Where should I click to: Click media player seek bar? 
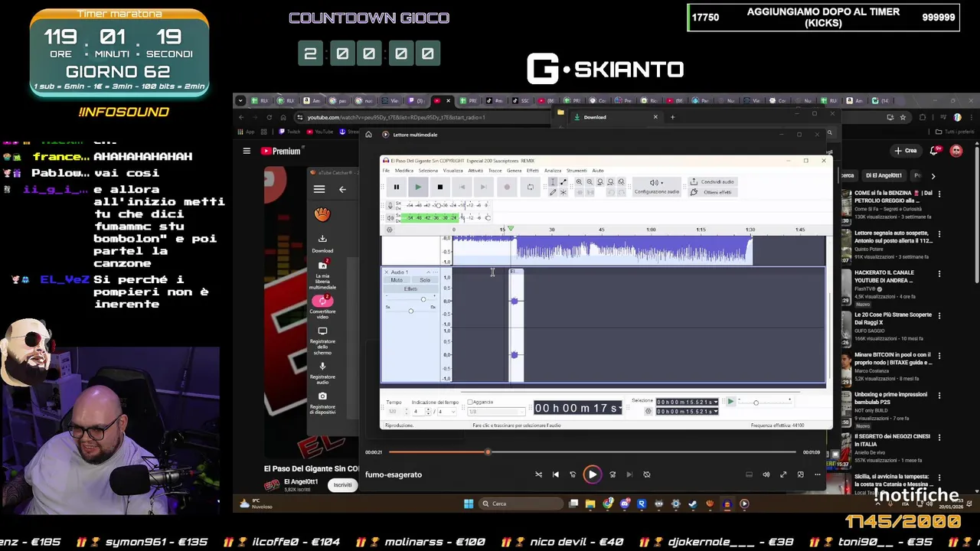pos(593,452)
